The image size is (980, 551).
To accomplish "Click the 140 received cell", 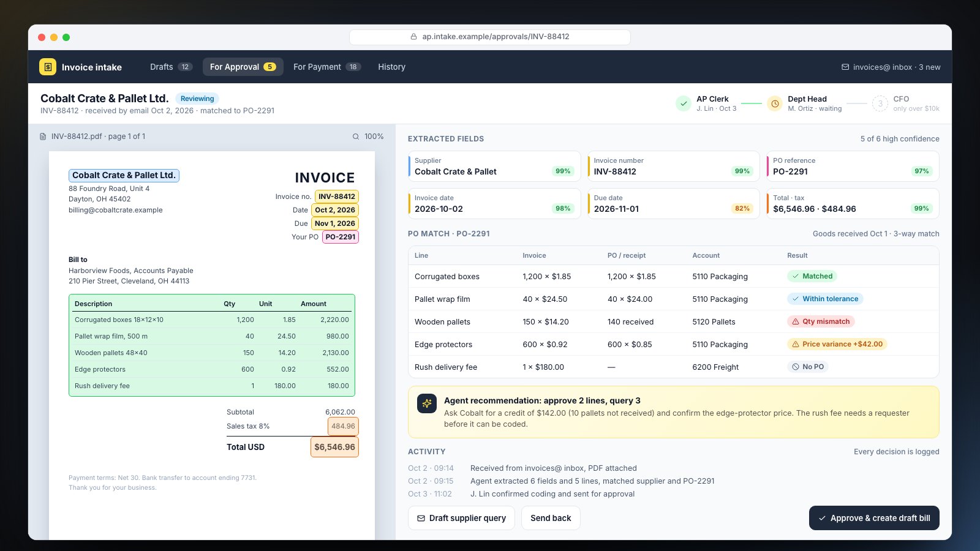I will click(x=630, y=321).
